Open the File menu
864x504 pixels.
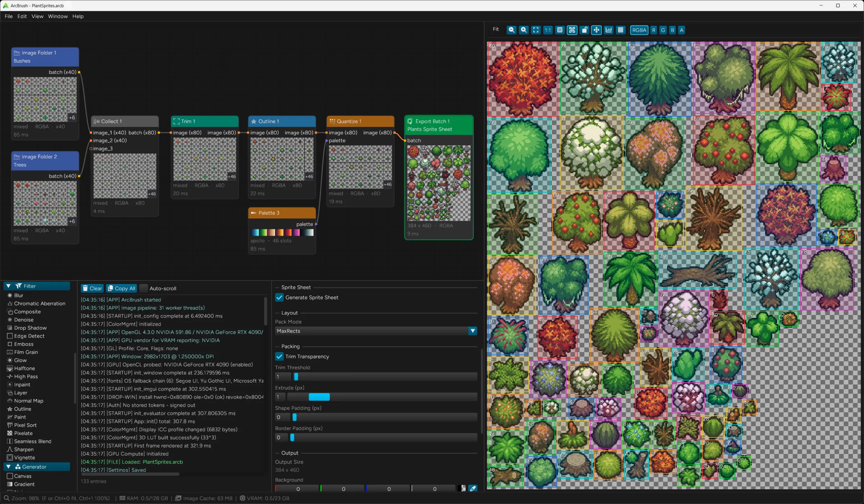point(9,16)
